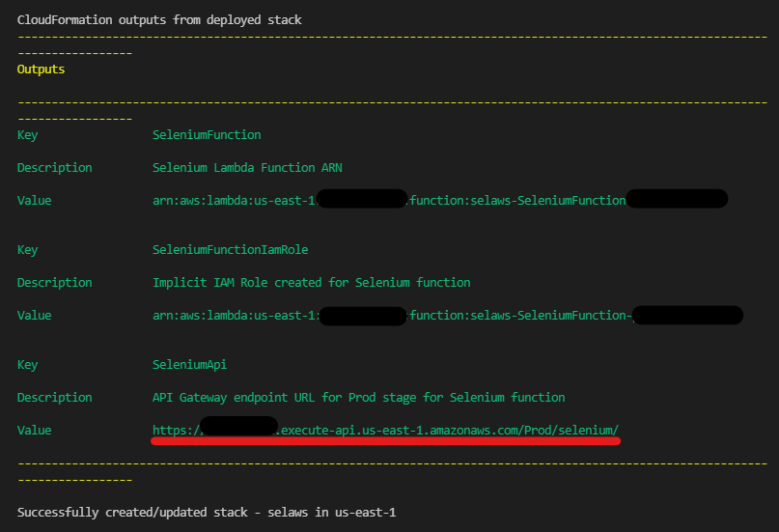Click the SeleniumFunctionIamRole key name
The image size is (779, 532).
[x=230, y=249]
